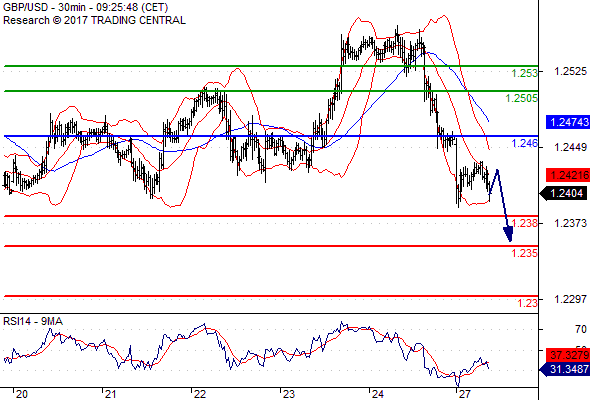Click the blue 1.246 pivot label
The image size is (590, 400).
point(525,143)
